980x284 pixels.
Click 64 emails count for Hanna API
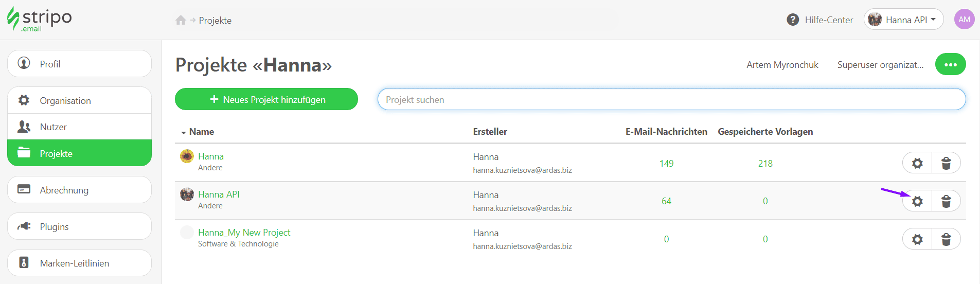tap(666, 201)
